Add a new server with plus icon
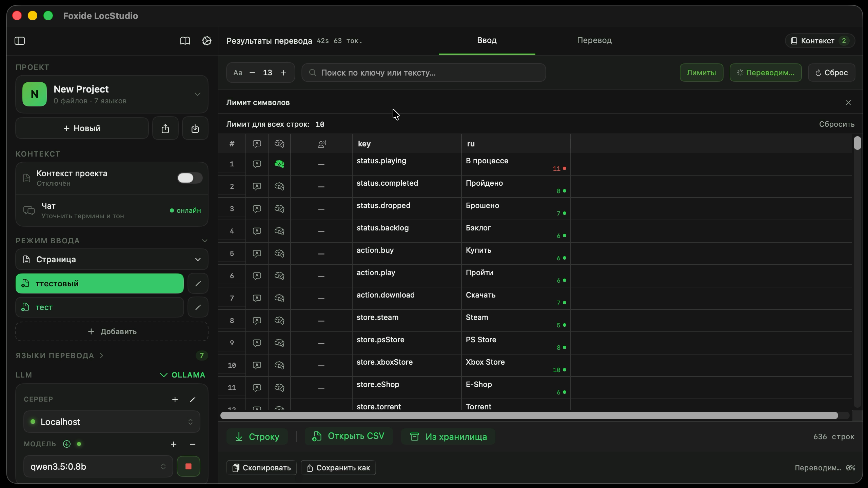The image size is (868, 488). click(x=175, y=399)
